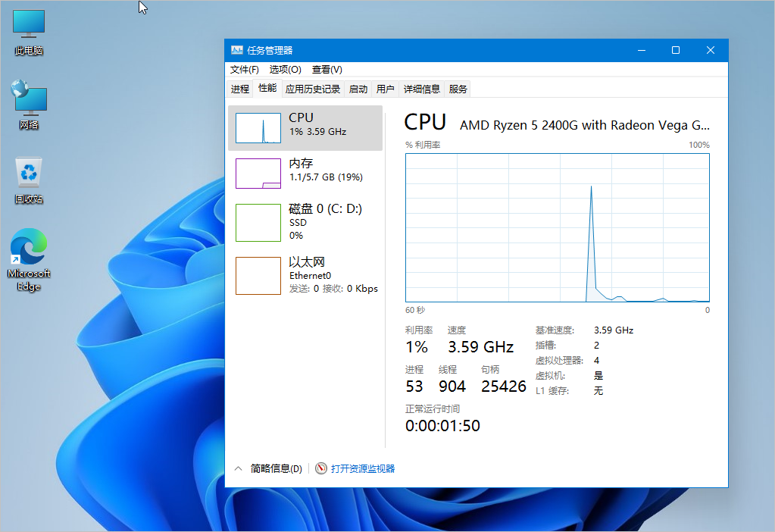The width and height of the screenshot is (775, 532).
Task: Click the 基准速度 label
Action: (x=555, y=330)
